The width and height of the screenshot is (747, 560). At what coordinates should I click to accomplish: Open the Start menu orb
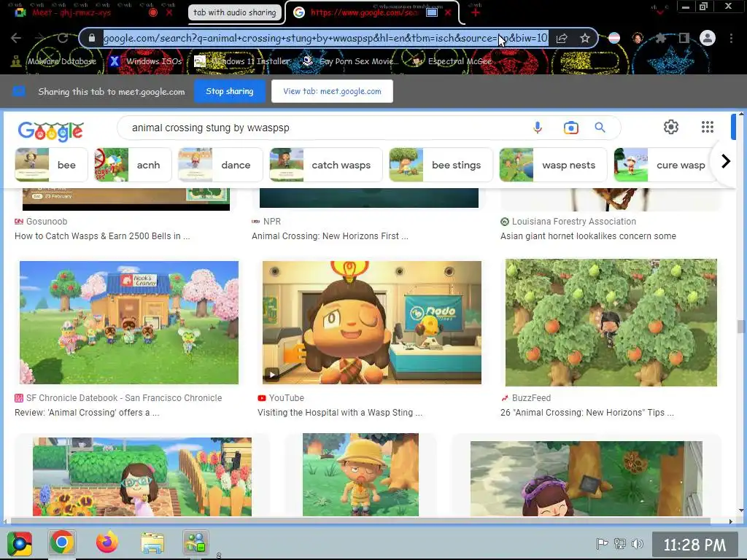pos(20,543)
